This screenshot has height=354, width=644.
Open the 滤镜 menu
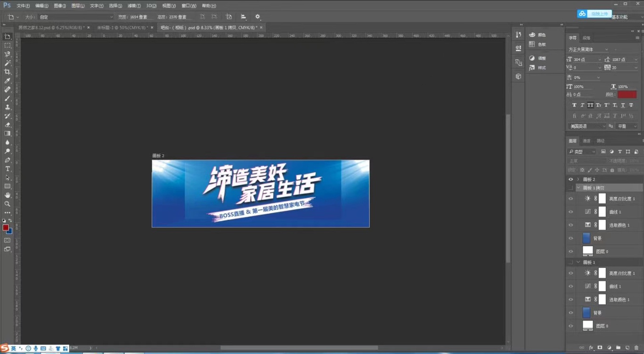[x=134, y=6]
